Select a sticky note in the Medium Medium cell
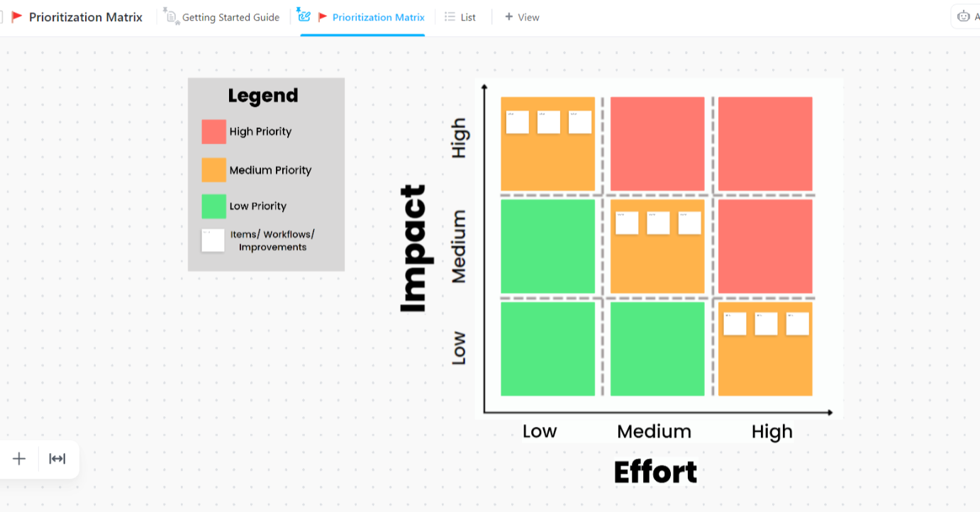This screenshot has width=980, height=512. pos(627,222)
